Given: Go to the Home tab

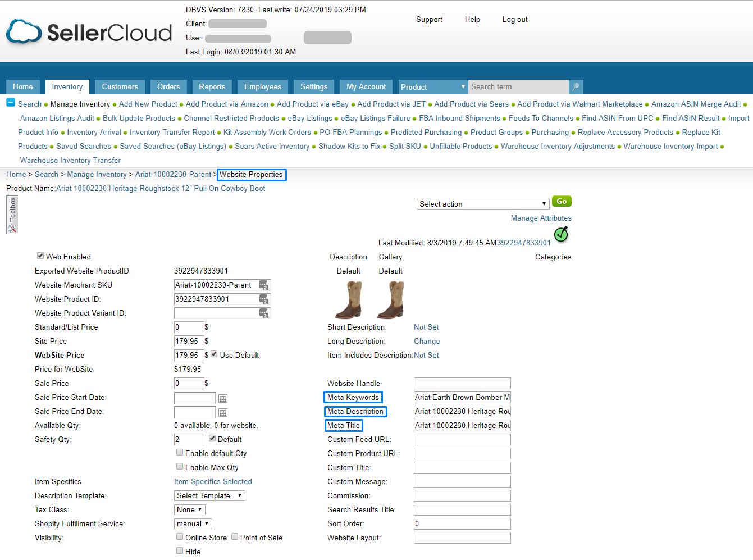Looking at the screenshot, I should 23,87.
